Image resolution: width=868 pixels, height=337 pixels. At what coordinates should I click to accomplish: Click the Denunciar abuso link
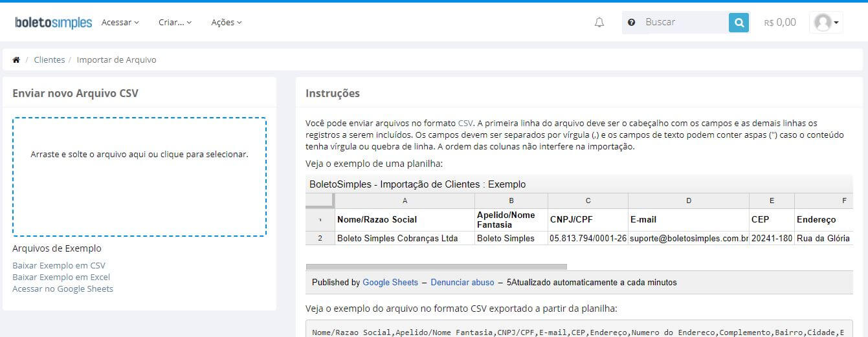pyautogui.click(x=462, y=283)
